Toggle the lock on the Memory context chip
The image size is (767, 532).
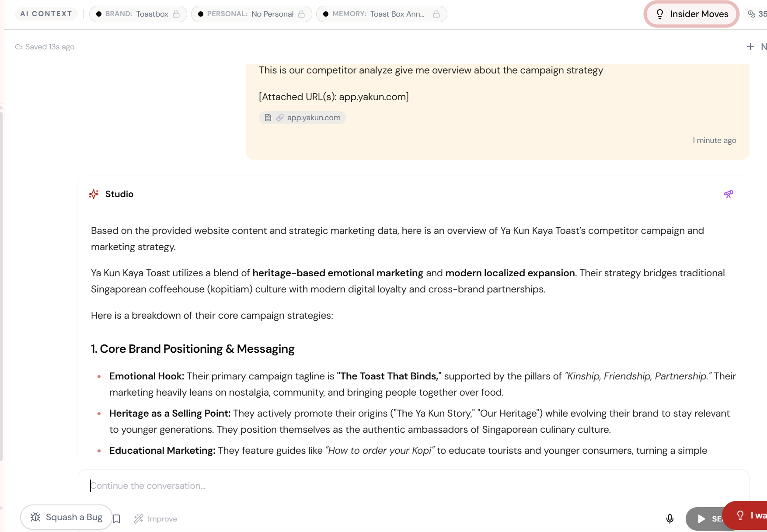[436, 14]
